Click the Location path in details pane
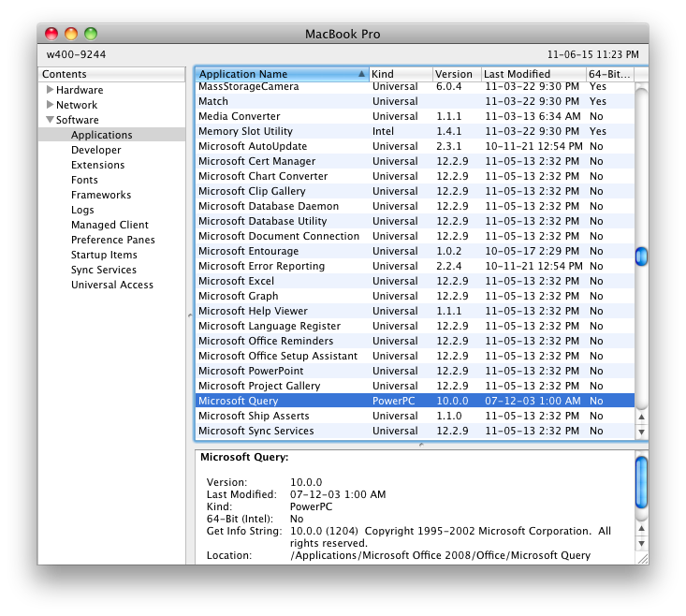 click(x=440, y=555)
